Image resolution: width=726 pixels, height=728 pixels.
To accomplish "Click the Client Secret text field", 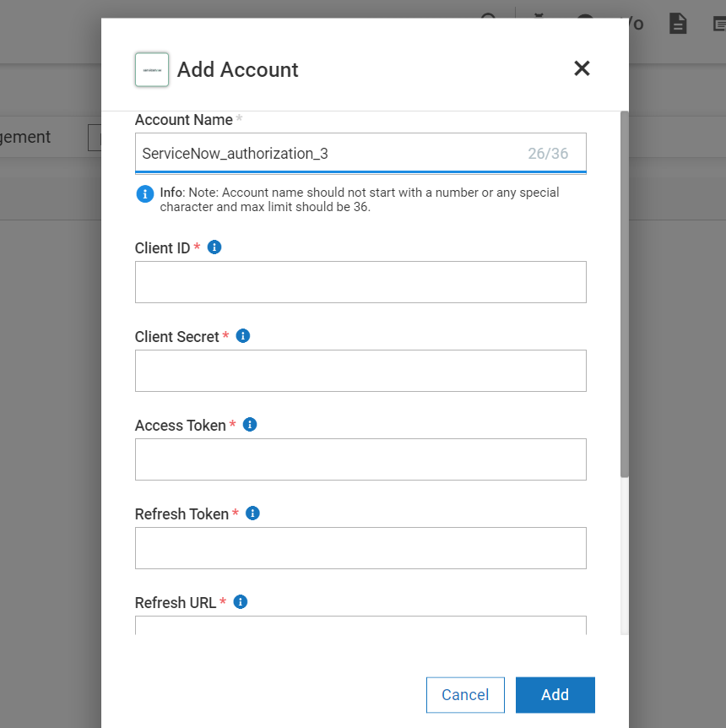I will click(x=360, y=370).
